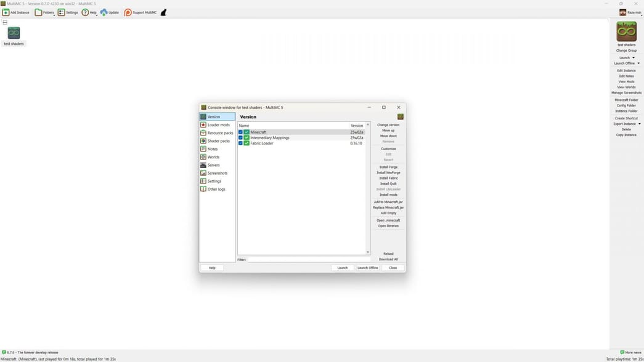Screen dimensions: 644x362
Task: Toggle the Fabric Loader checkbox
Action: (241, 143)
